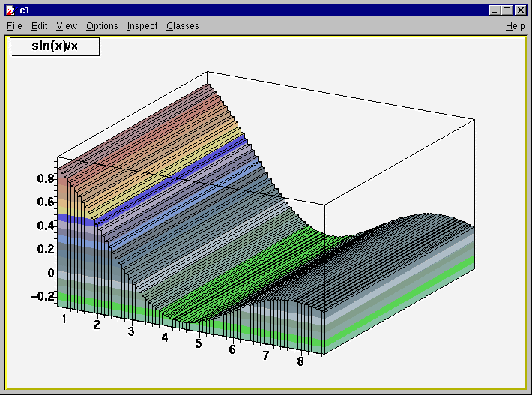Click the 0.4 label on vertical axis

click(46, 226)
